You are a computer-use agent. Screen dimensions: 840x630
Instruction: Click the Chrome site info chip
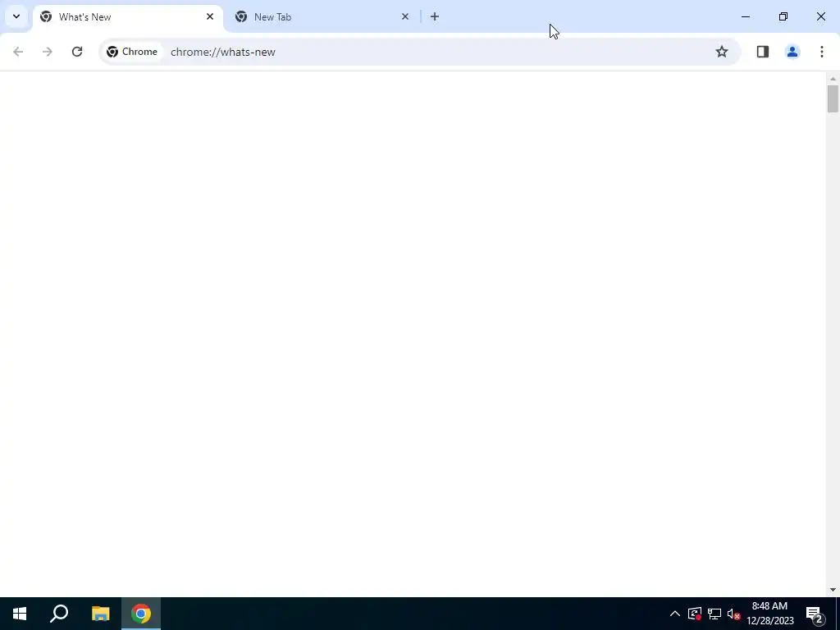coord(132,52)
